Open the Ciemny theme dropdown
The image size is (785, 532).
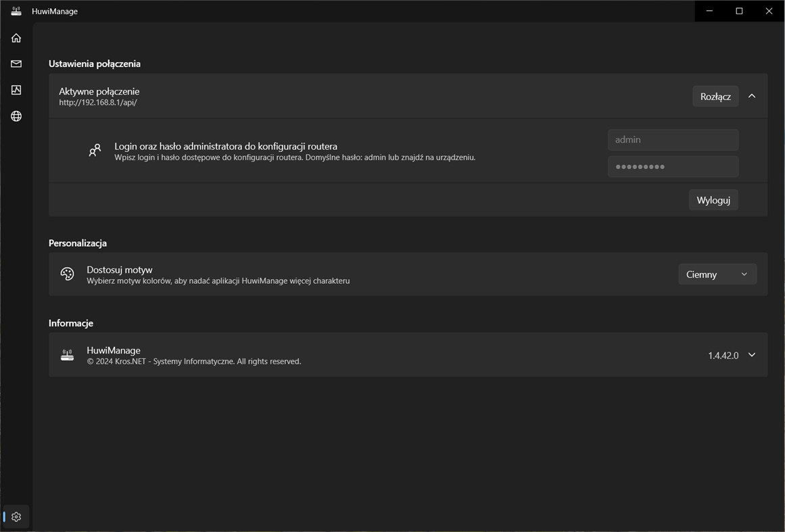pos(717,274)
